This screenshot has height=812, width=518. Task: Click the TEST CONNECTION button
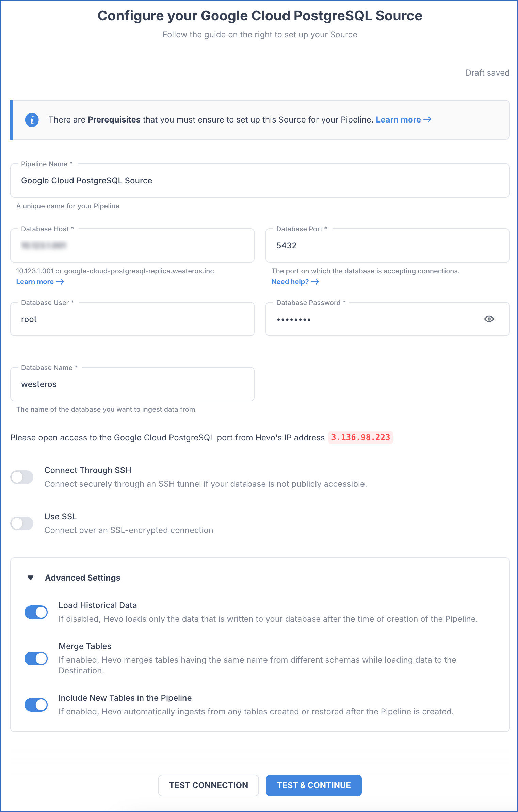pos(209,785)
